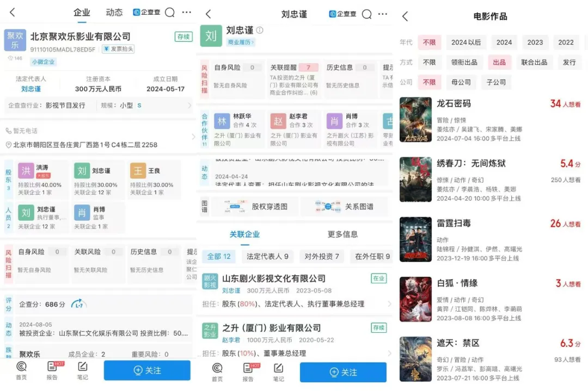Open 首页 in the 刘忠谨 page bottom bar
Viewport: 588px width, 391px height.
(217, 373)
